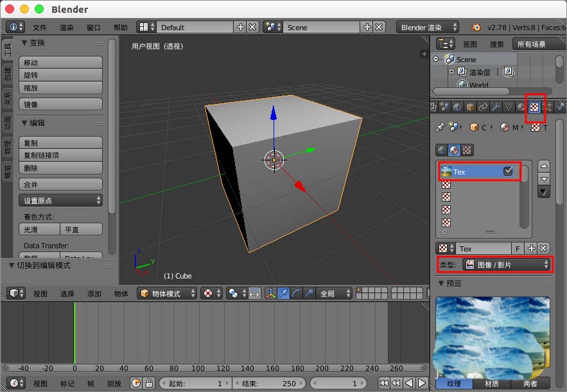Click the World properties globe icon
Viewport: 567px width, 392px height.
click(457, 107)
